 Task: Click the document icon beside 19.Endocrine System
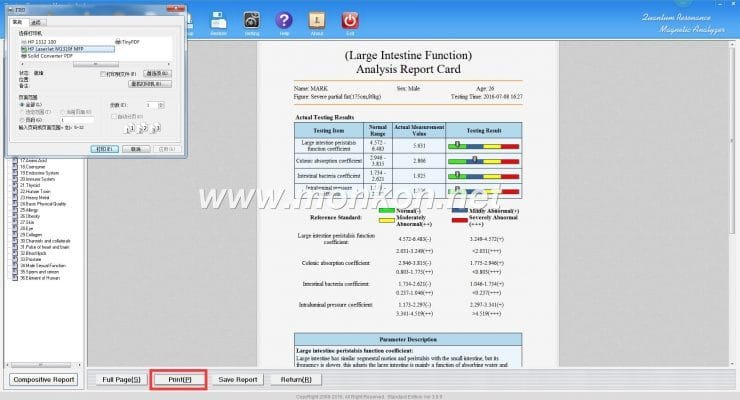point(15,173)
